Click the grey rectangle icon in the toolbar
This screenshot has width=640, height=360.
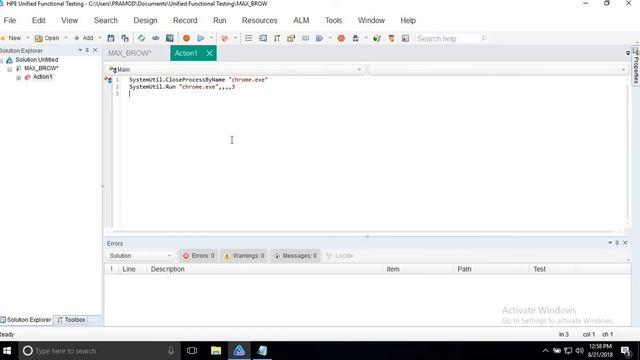coord(305,38)
